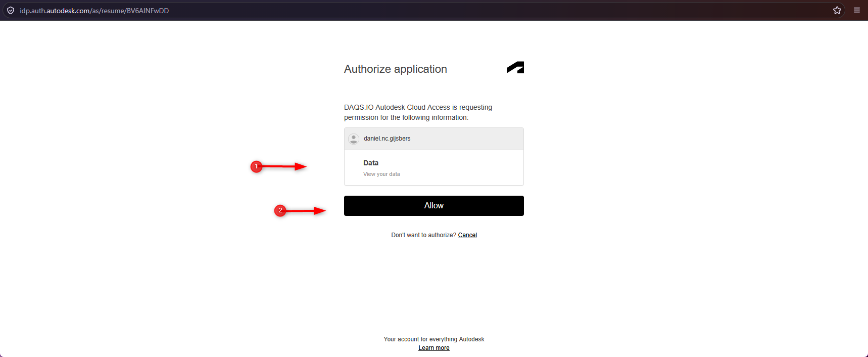Click the "Your account for everything Autodesk" text

click(x=434, y=339)
